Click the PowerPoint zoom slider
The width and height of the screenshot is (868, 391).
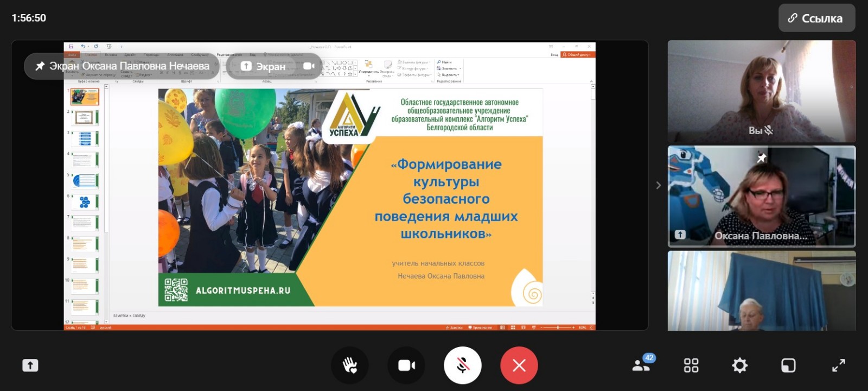tap(558, 327)
